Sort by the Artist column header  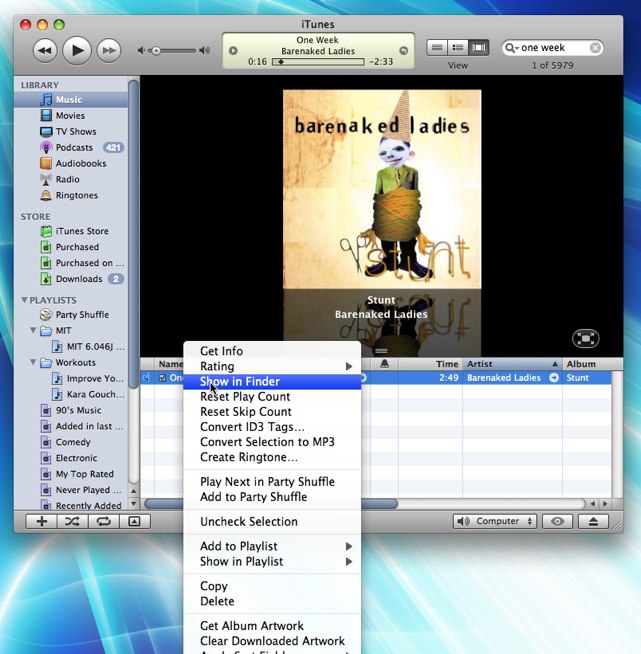point(512,364)
